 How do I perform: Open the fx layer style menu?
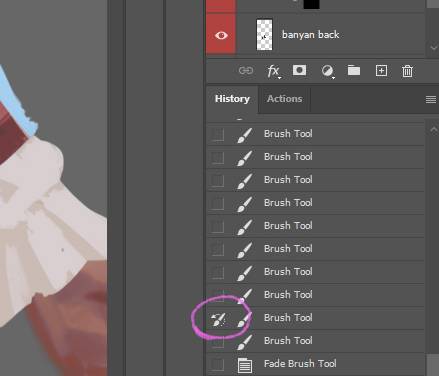tap(274, 71)
